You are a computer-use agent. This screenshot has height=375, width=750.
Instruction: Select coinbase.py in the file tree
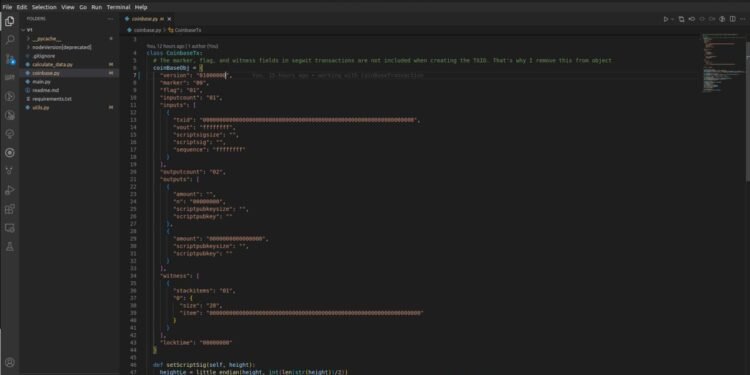[x=46, y=73]
